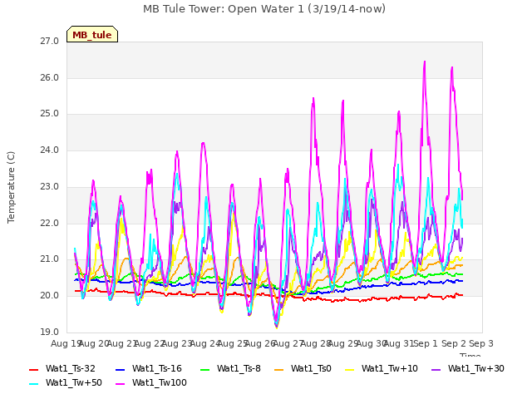
Task: Select the magenta Wat1_Tw100 legend swatch
Action: click(120, 384)
